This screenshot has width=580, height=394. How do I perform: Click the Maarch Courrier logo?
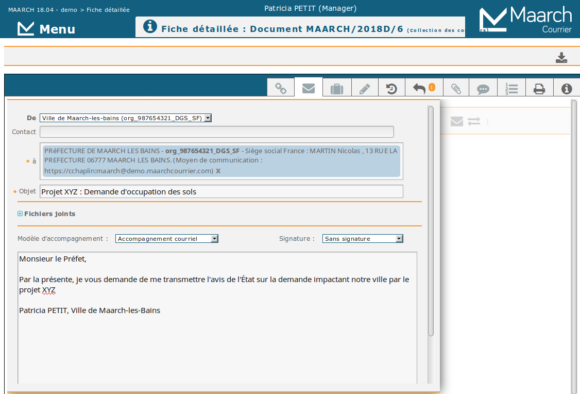[526, 19]
